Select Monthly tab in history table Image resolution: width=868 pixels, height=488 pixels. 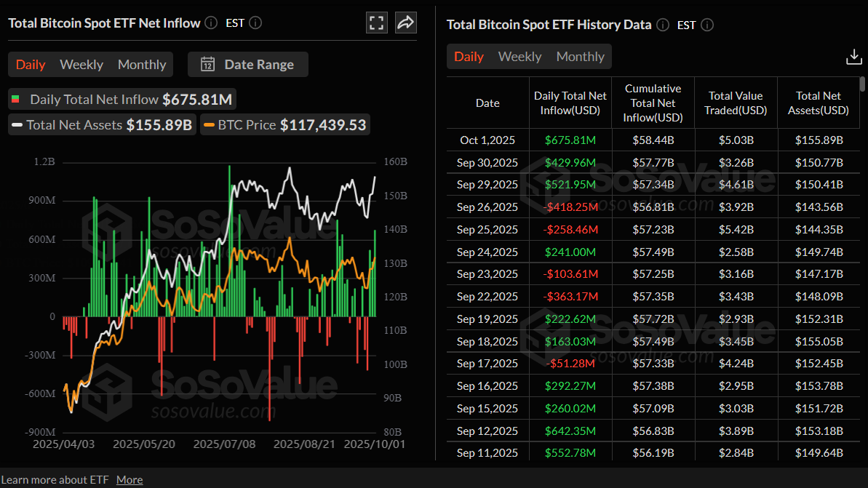(x=580, y=57)
